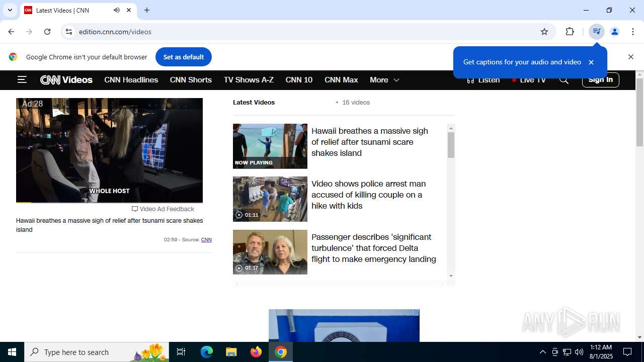The image size is (644, 362).
Task: Open Windows notification center
Action: click(627, 352)
